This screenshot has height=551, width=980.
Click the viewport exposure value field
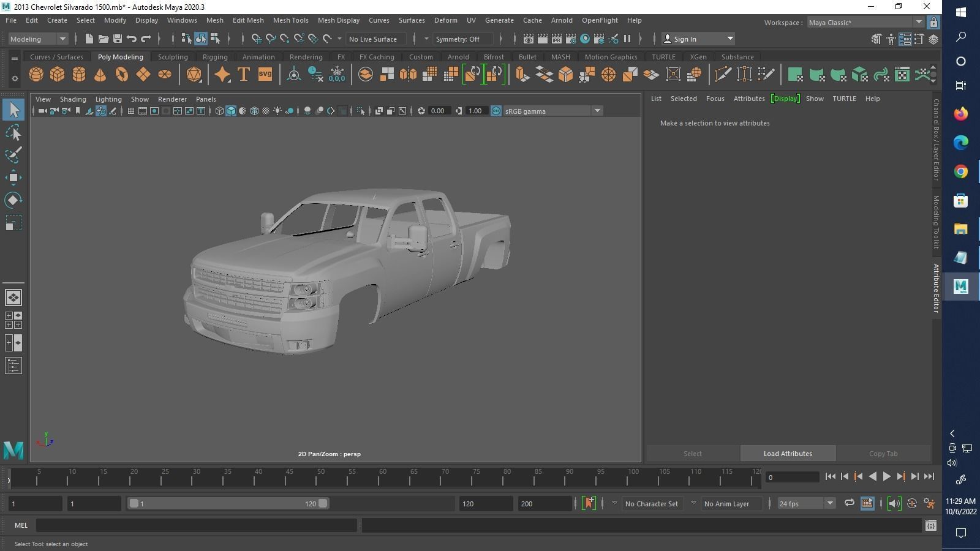pos(440,111)
